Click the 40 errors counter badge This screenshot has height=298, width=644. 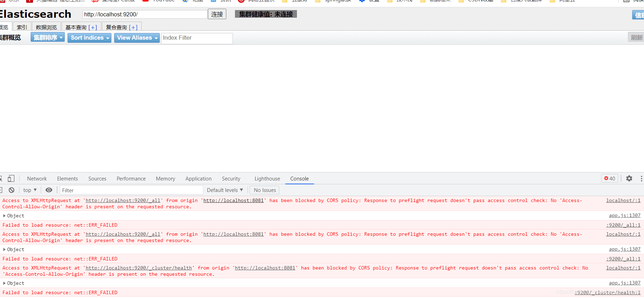610,178
